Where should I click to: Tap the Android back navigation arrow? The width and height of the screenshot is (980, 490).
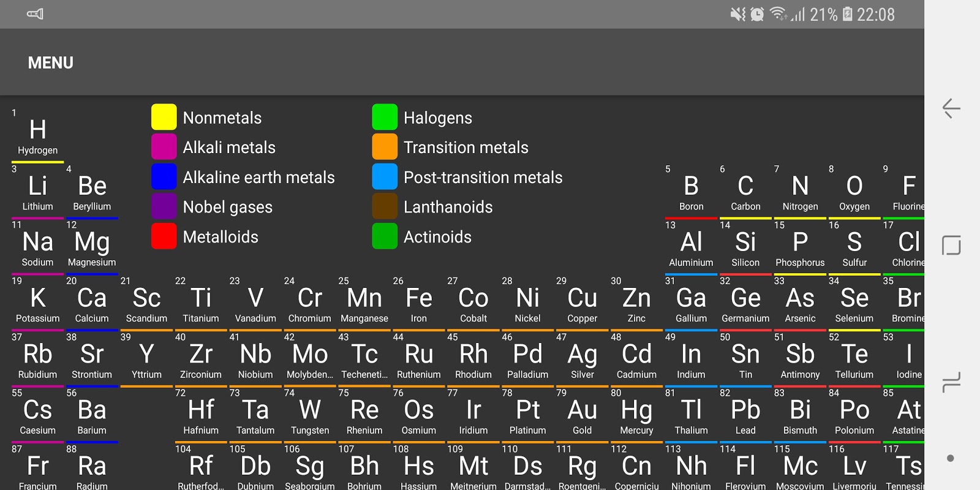click(951, 108)
